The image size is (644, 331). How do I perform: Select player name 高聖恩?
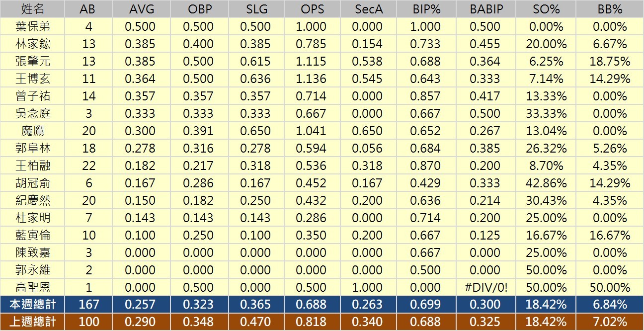33,287
